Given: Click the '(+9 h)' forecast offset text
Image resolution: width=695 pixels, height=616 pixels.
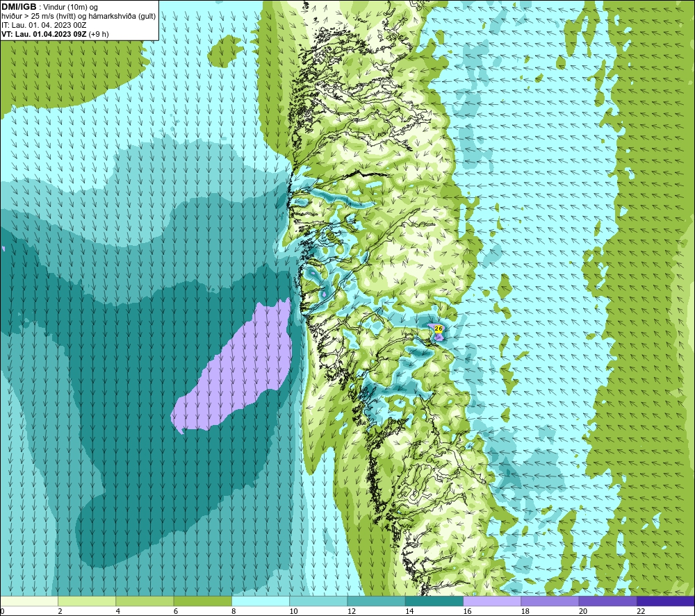Looking at the screenshot, I should (99, 34).
